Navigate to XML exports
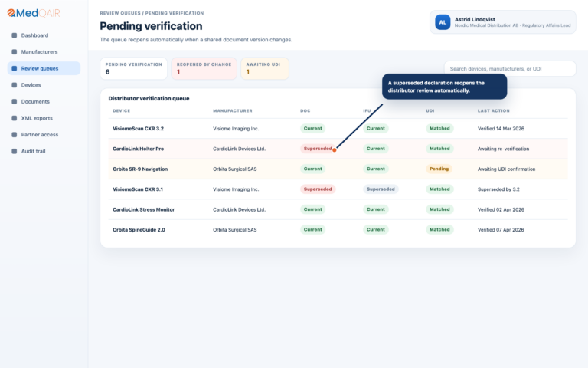Viewport: 588px width, 368px height. tap(44, 118)
